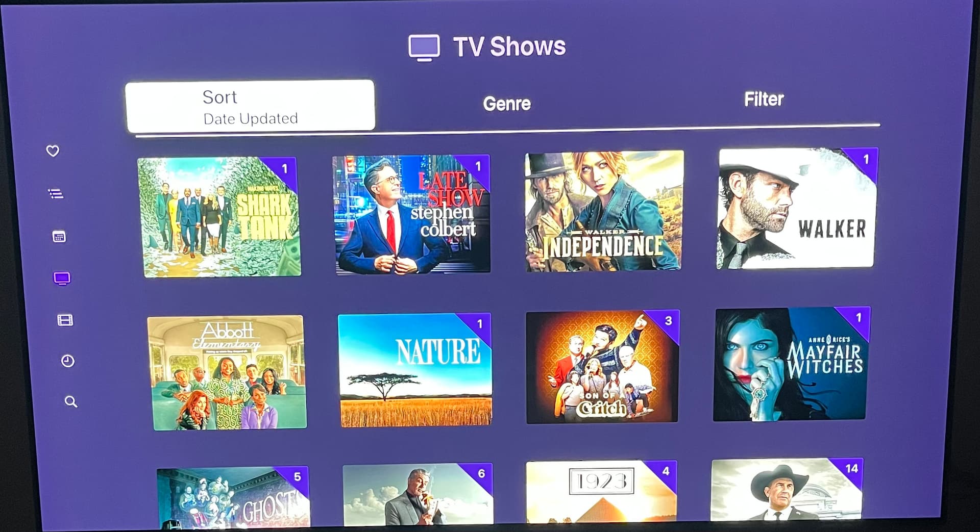
Task: Open the Walker show thumbnail
Action: (797, 208)
